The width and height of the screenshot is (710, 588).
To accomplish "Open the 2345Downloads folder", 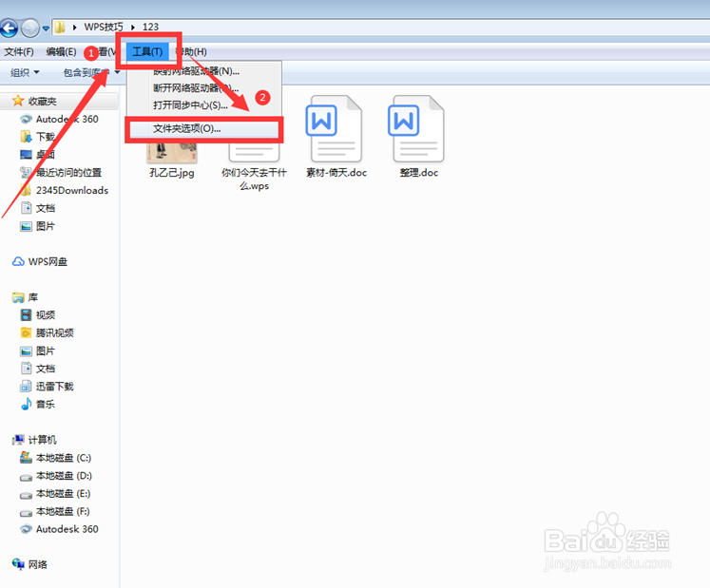I will coord(64,190).
